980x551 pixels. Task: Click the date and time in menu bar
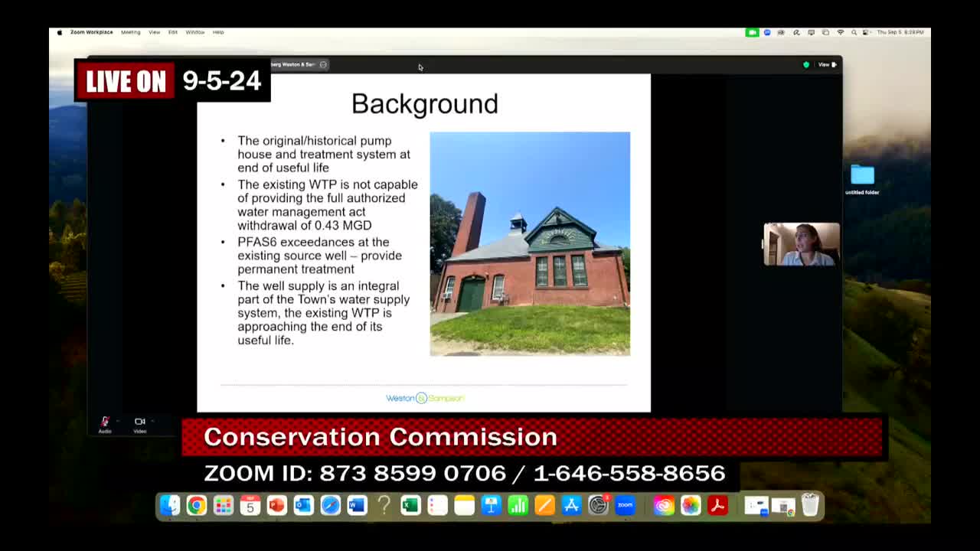click(900, 32)
